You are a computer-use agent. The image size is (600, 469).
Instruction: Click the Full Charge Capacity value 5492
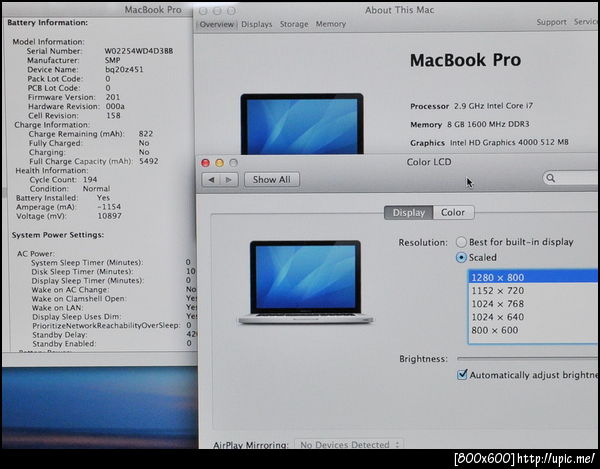[x=148, y=161]
